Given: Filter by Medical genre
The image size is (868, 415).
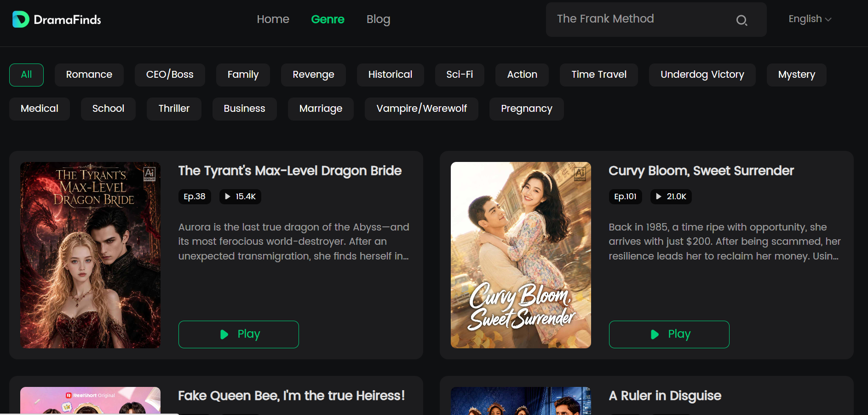Looking at the screenshot, I should (40, 109).
